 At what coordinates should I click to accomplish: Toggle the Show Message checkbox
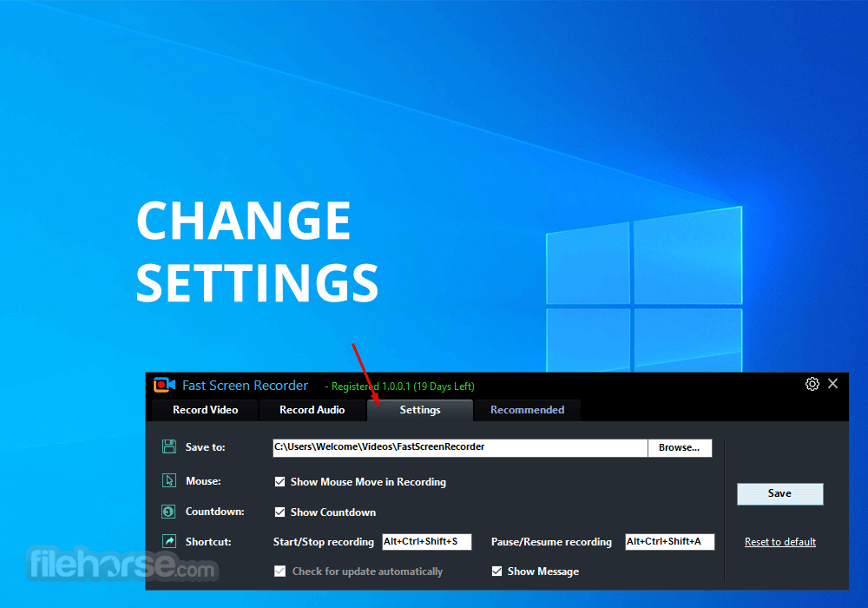pos(496,571)
